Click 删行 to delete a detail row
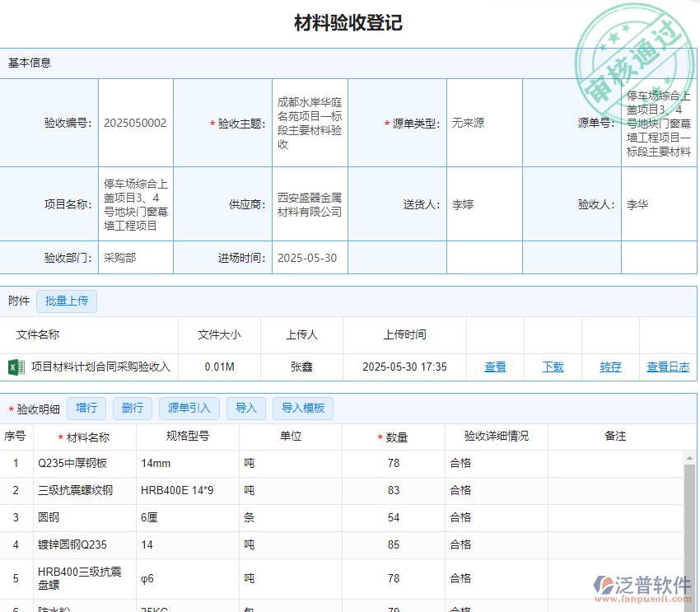This screenshot has width=700, height=612. 132,408
